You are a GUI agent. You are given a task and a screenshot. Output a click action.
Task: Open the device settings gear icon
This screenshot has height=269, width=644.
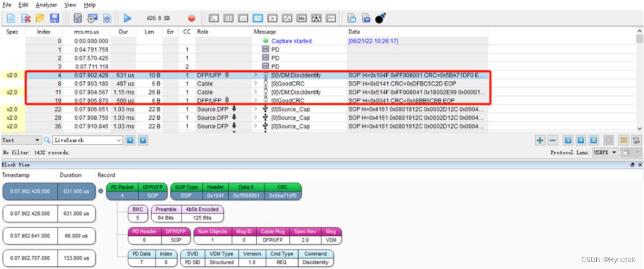(x=93, y=18)
